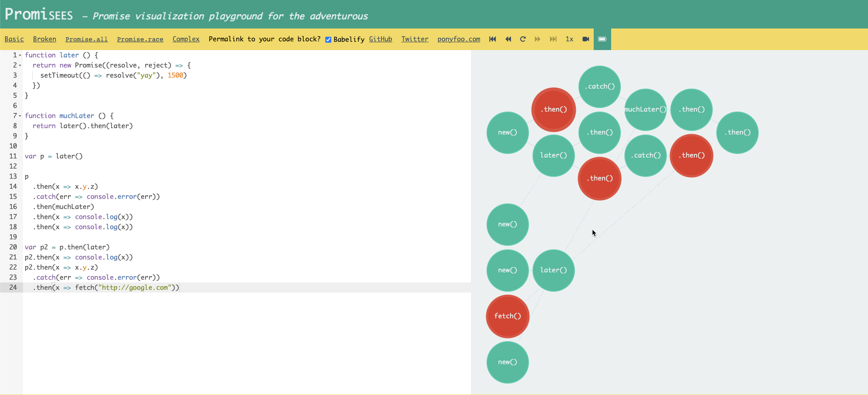Toggle the Babelify checkbox

pyautogui.click(x=328, y=39)
